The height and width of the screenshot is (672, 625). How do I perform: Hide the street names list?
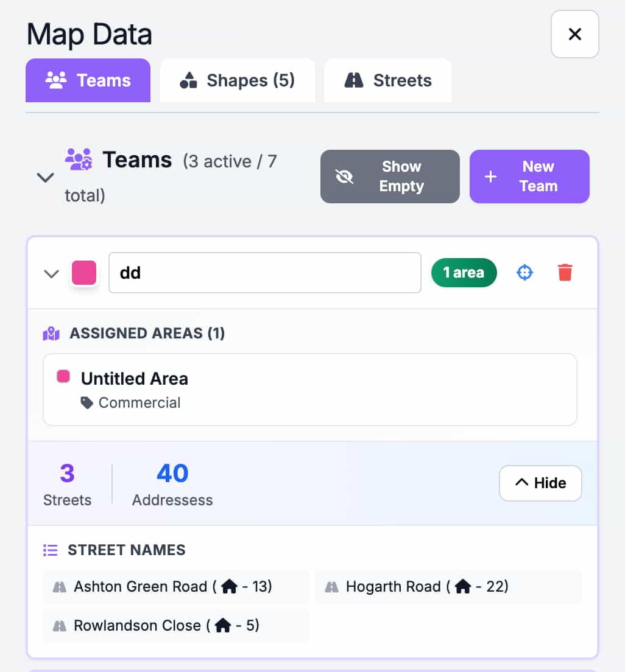pos(540,483)
